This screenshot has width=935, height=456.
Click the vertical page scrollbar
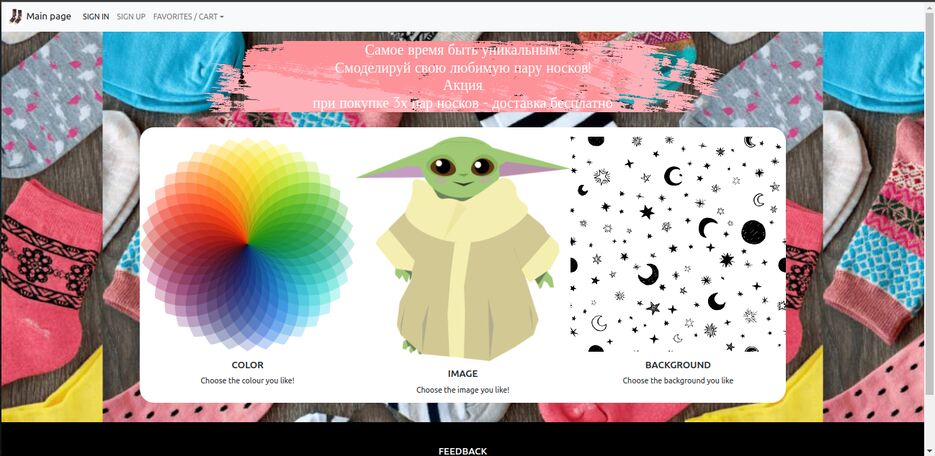pos(928,203)
